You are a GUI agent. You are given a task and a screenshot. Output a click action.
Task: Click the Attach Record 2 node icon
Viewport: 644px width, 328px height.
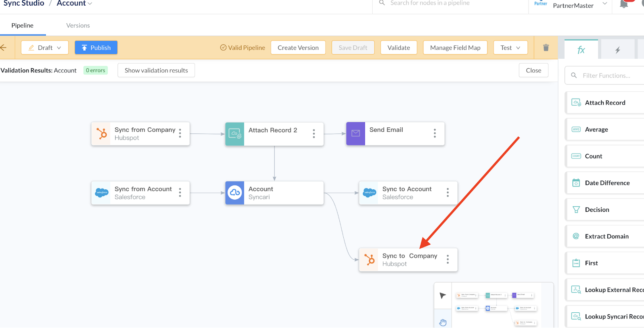pyautogui.click(x=235, y=134)
